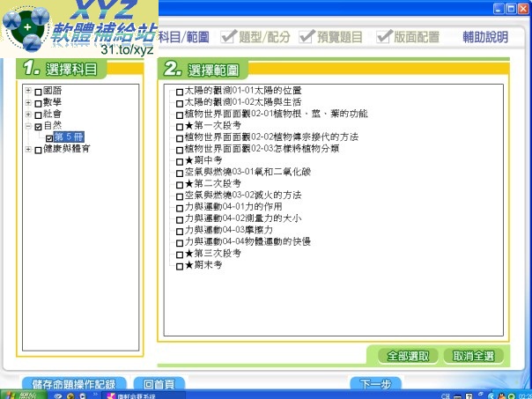Screen dimensions: 532x399
Task: Check 空氣與燃燒03-02滅火的方法 checkbox
Action: 180,196
